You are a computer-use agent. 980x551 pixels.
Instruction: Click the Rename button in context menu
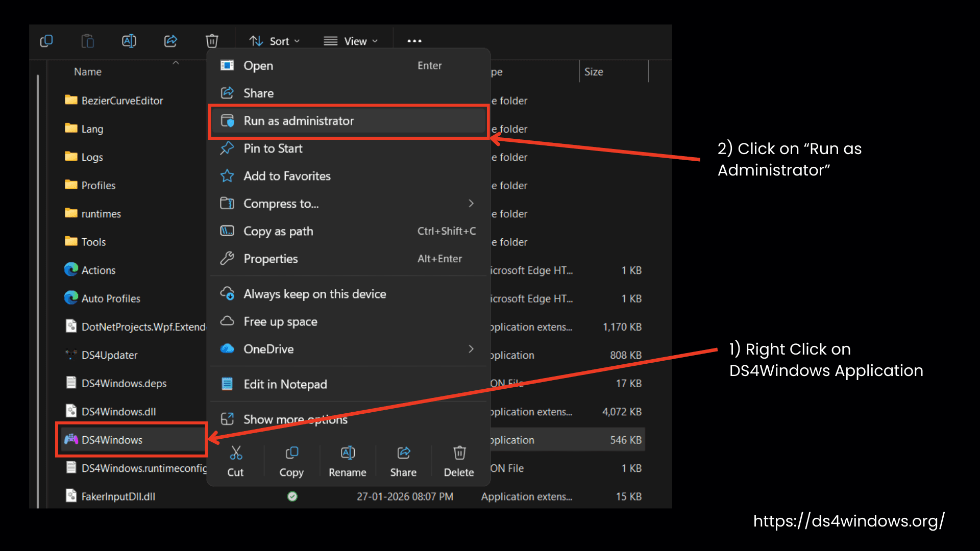pos(348,461)
